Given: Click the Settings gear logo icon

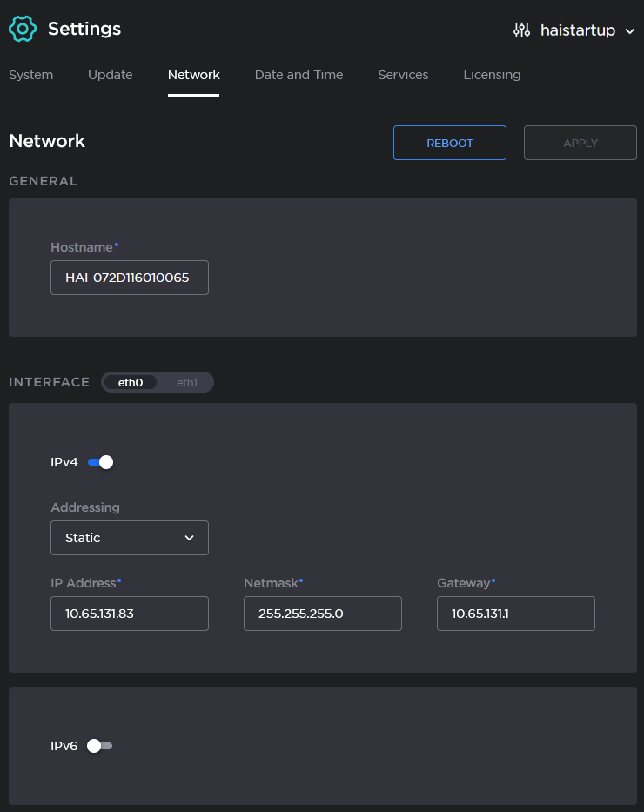Looking at the screenshot, I should point(23,28).
